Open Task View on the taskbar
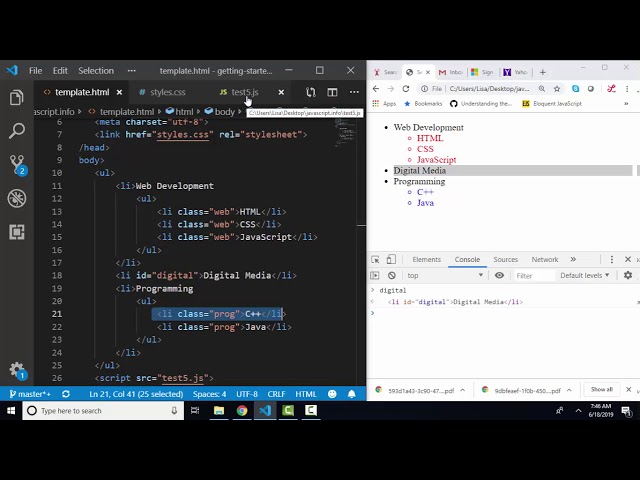 coord(195,411)
